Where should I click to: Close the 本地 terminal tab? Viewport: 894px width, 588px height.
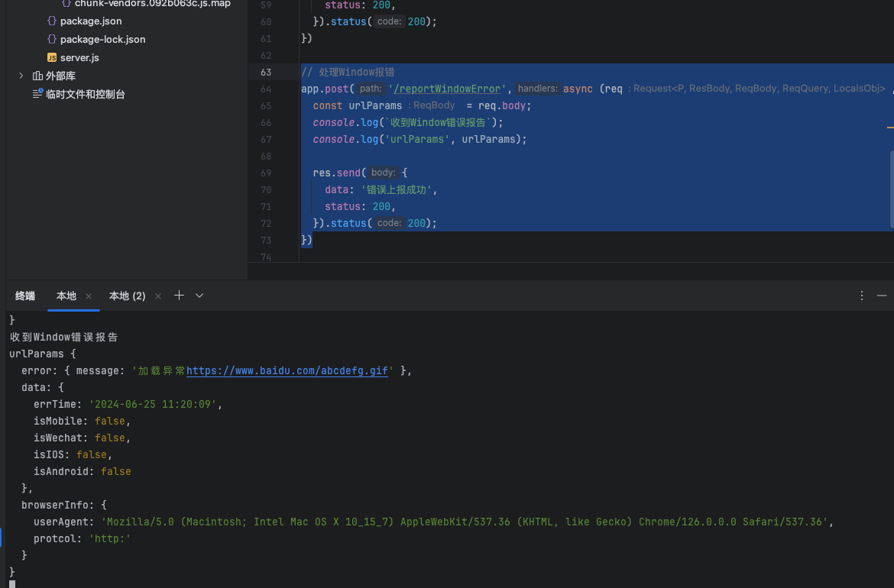[89, 296]
